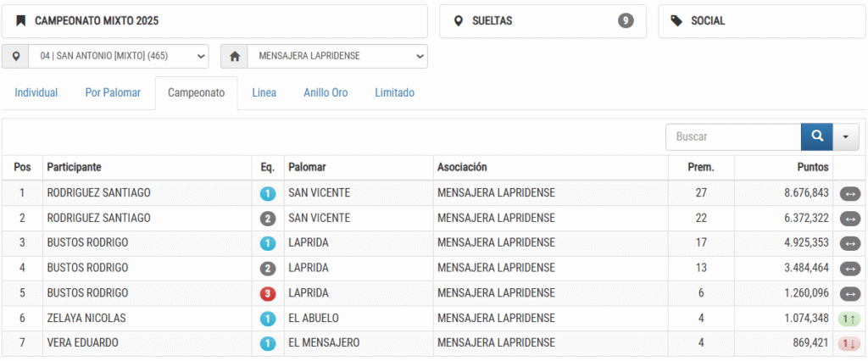Click the bookmark icon beside Campeonato Mixto 2025
The height and width of the screenshot is (361, 868).
[x=21, y=21]
